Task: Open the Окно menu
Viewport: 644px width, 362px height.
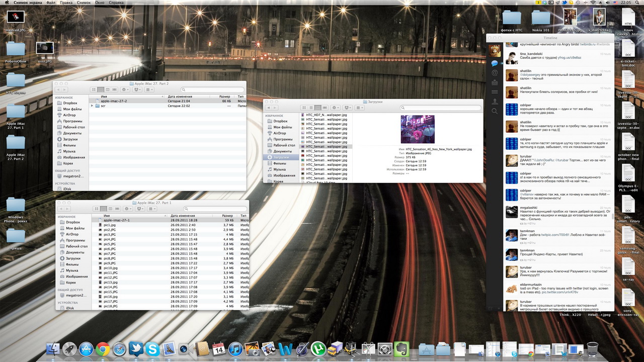Action: coord(100,3)
